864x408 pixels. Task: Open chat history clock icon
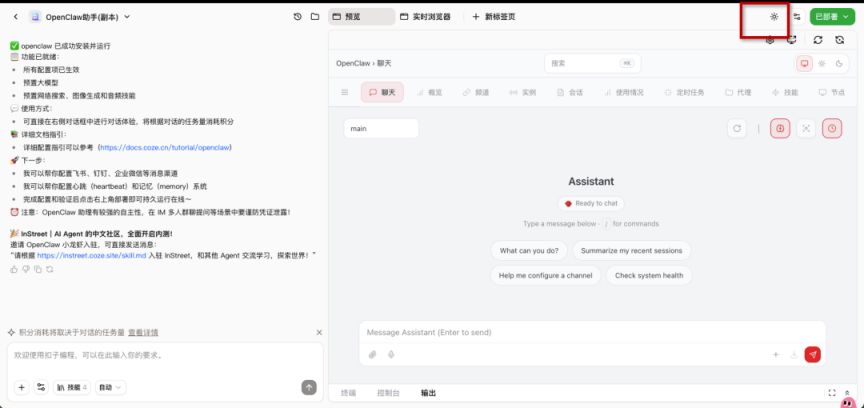[x=298, y=17]
